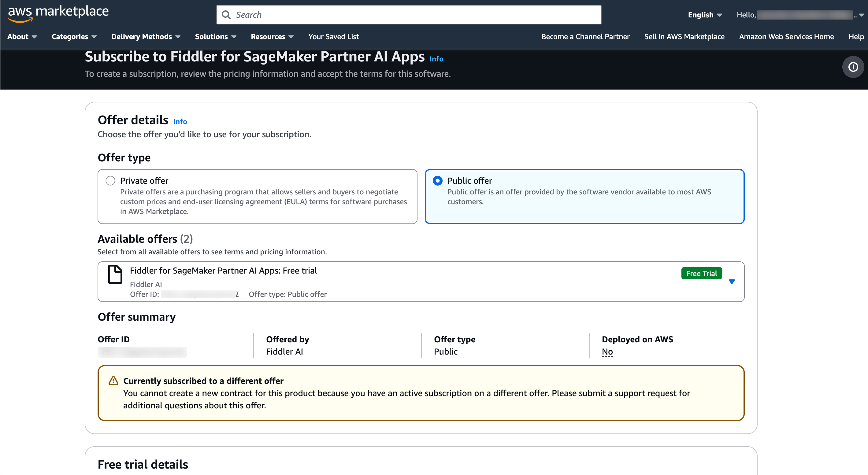Open the info tooltip circle at top right
Screen dimensions: 868x475
coord(853,67)
